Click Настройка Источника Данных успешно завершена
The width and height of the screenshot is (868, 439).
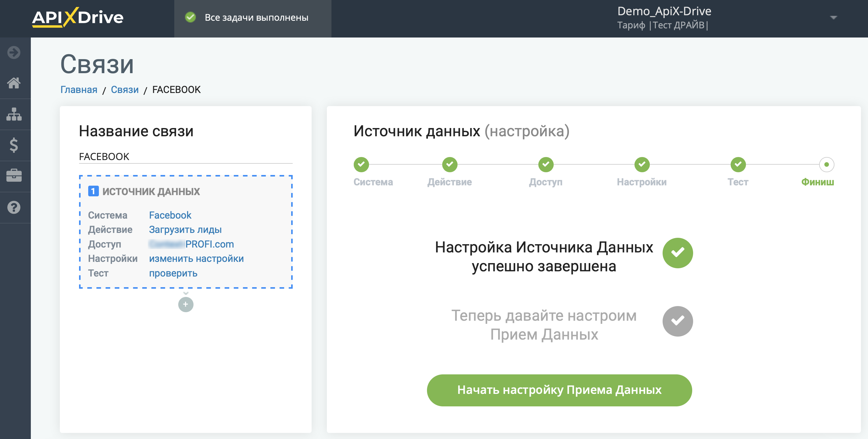coord(544,256)
